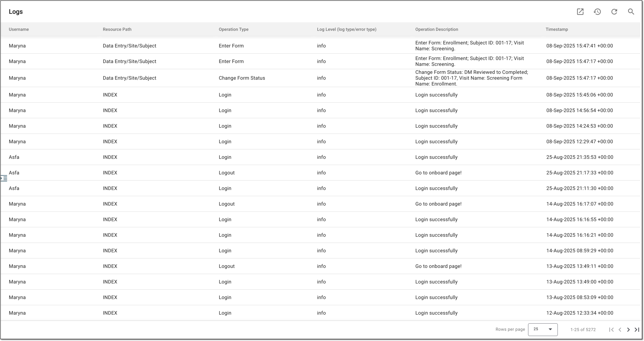Click INDEX in the 08-Sep-2025 15:45:06 row

coord(110,95)
